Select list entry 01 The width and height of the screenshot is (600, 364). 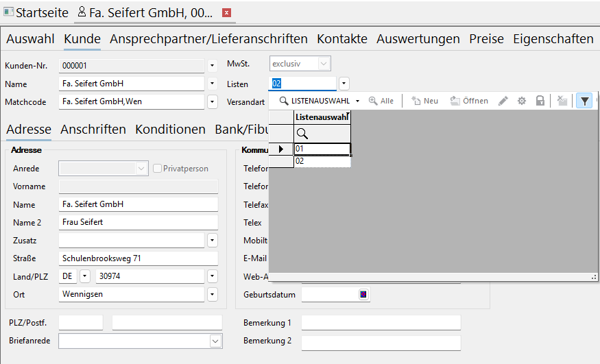tap(322, 149)
